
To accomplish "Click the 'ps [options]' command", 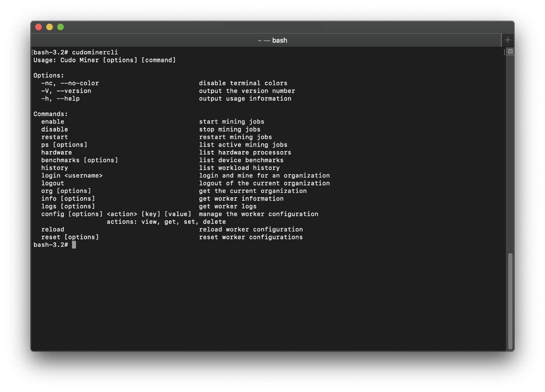I will coord(64,145).
